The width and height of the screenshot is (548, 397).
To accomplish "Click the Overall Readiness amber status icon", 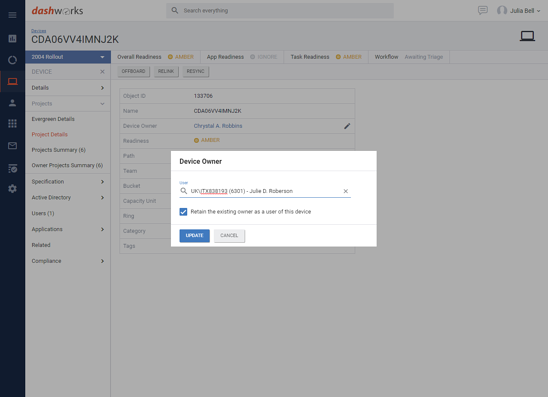I will coord(170,57).
